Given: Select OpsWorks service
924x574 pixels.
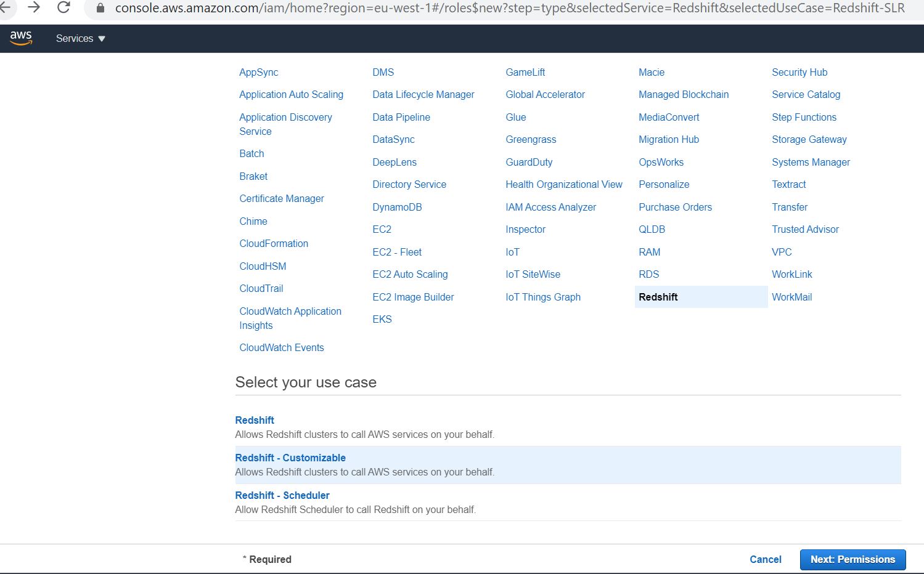Looking at the screenshot, I should (661, 162).
